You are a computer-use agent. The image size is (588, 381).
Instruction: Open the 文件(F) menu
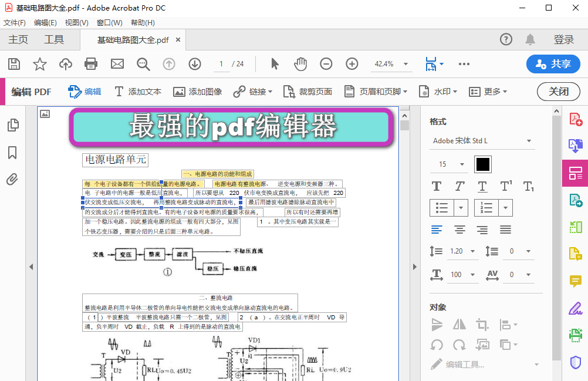click(x=15, y=23)
